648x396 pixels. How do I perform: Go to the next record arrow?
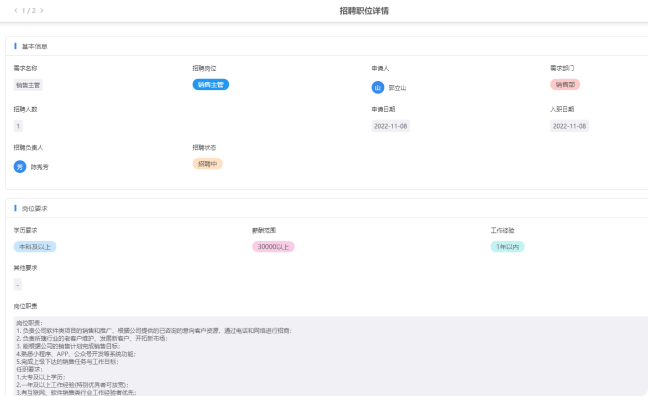pyautogui.click(x=41, y=10)
